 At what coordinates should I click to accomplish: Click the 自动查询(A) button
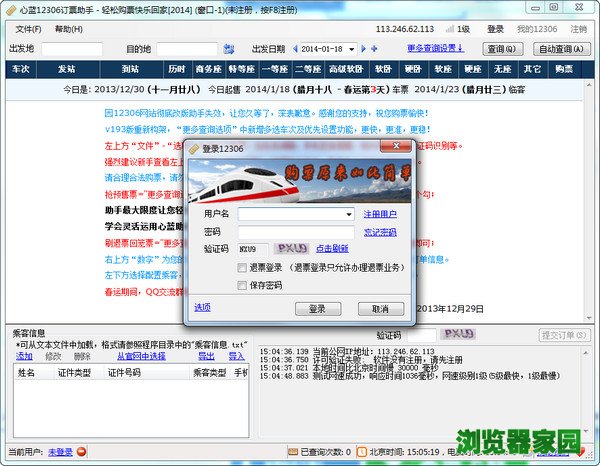tap(561, 49)
